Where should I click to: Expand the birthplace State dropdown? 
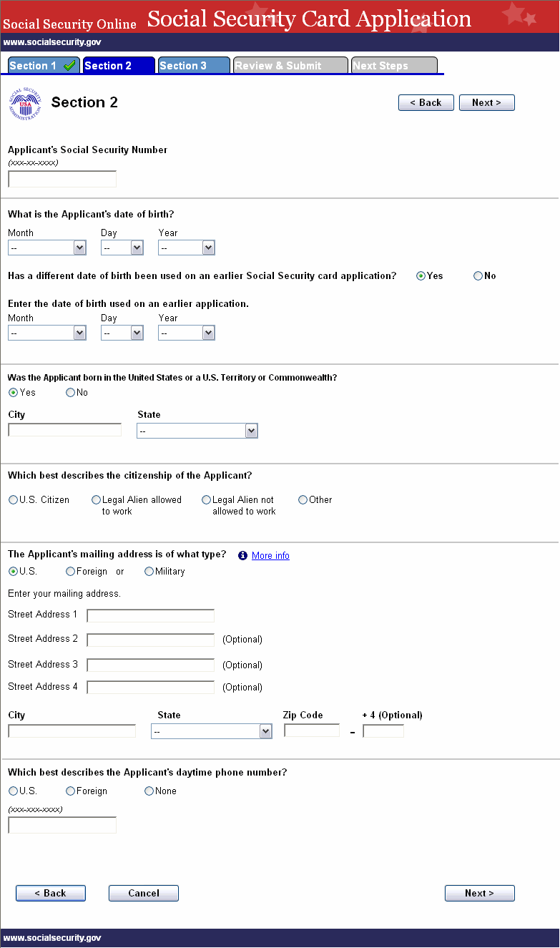coord(197,431)
